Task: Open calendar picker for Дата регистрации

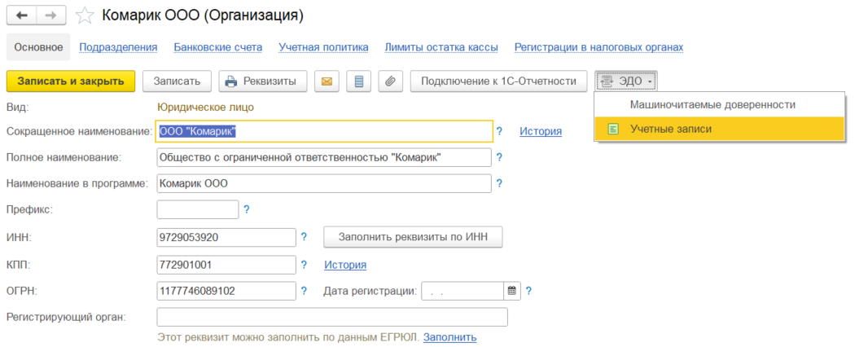Action: click(x=512, y=291)
